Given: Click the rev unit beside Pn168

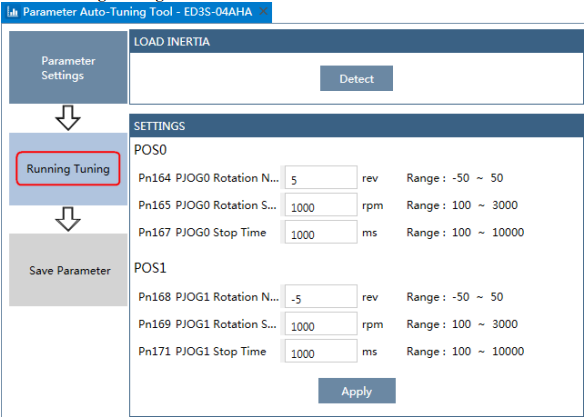Looking at the screenshot, I should (370, 297).
